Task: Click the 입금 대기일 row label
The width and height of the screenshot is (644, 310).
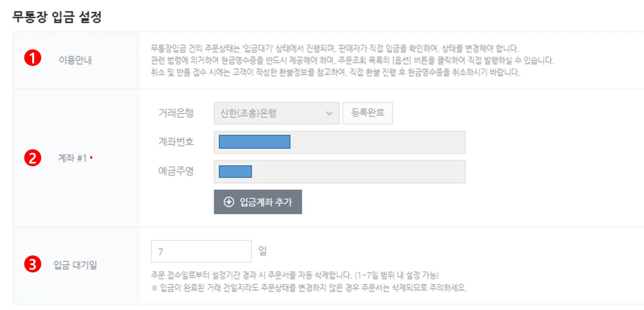Action: pos(75,265)
